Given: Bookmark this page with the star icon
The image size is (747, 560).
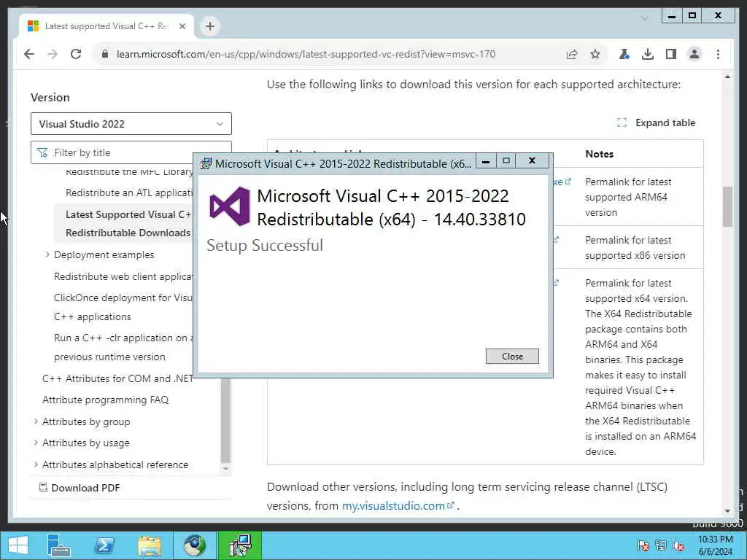Looking at the screenshot, I should tap(595, 54).
